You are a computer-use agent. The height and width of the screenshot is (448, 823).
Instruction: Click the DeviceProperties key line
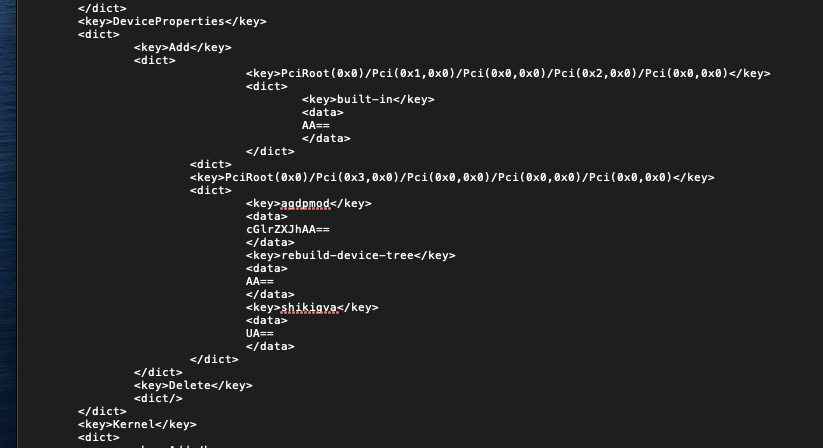(x=172, y=21)
